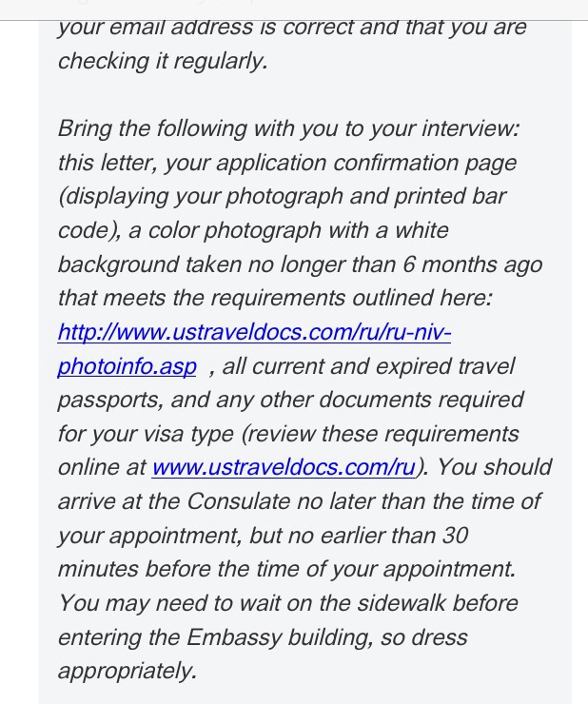Click the line 'checking it regularly.'
588x704 pixels.
click(162, 62)
